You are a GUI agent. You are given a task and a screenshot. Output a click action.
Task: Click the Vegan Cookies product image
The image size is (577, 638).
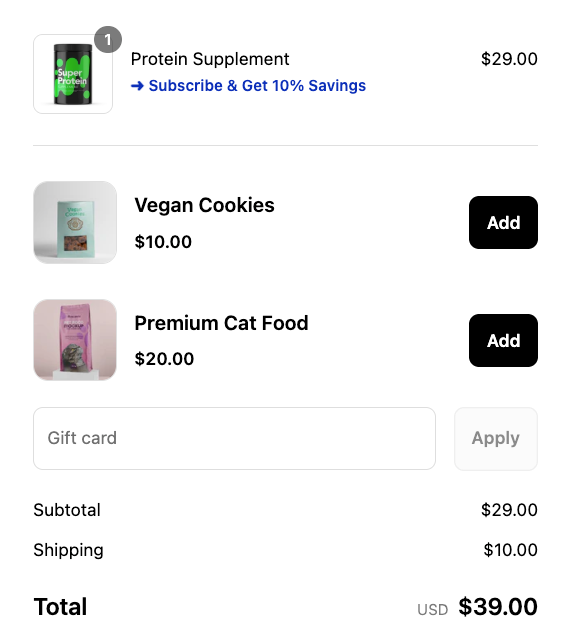point(75,222)
